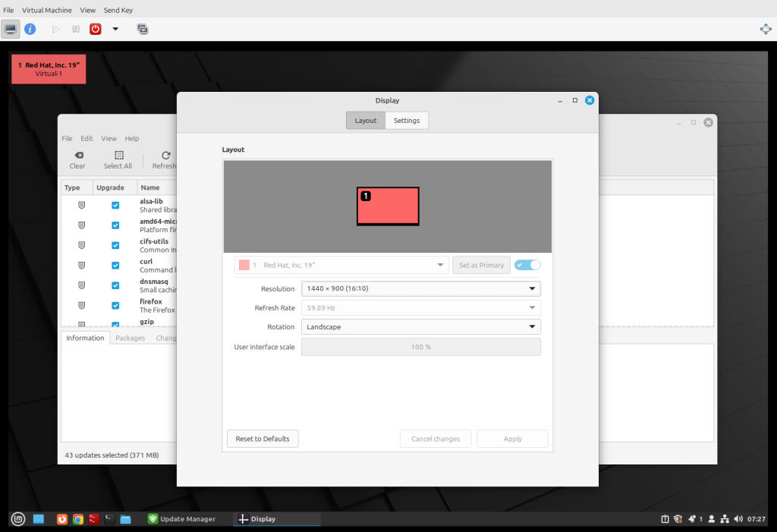Open the virt-manager View menu
This screenshot has width=777, height=532.
coord(88,10)
